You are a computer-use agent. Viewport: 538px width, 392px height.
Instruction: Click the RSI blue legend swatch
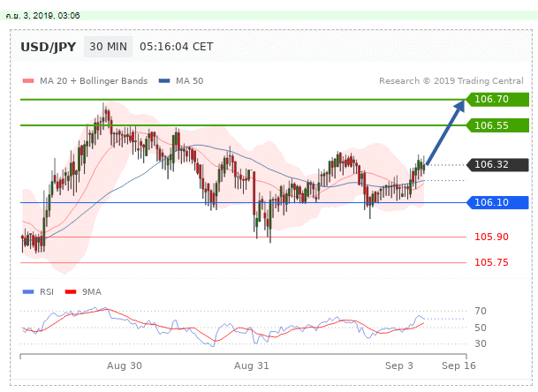coord(28,292)
